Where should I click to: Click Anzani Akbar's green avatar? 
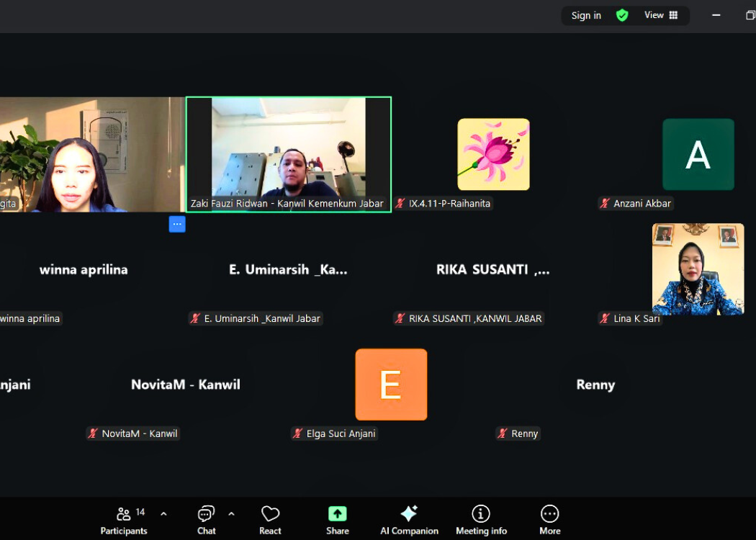coord(698,155)
